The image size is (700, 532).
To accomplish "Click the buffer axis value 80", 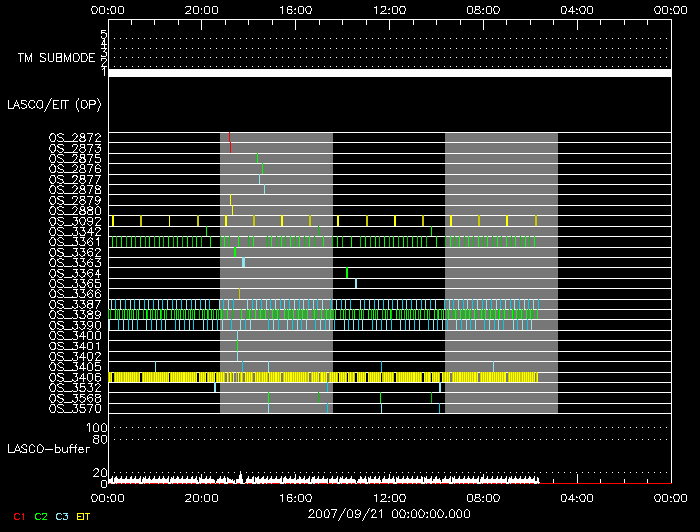I will tap(100, 440).
